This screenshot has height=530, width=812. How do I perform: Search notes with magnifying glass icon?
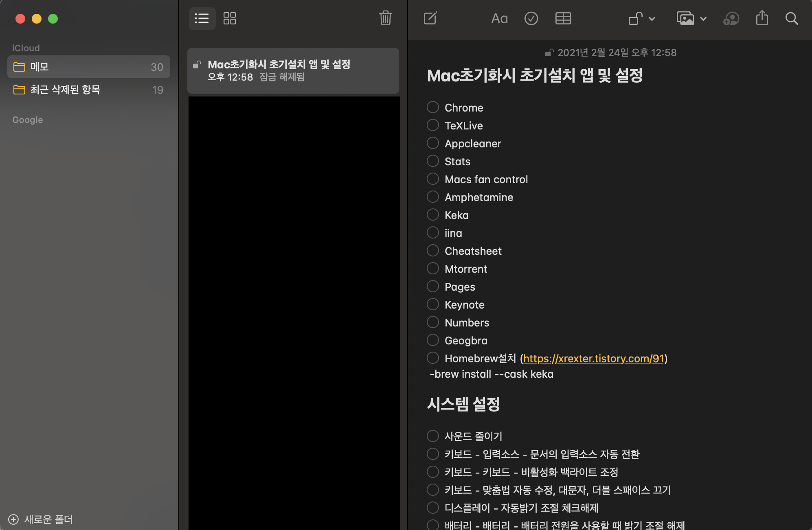[791, 18]
